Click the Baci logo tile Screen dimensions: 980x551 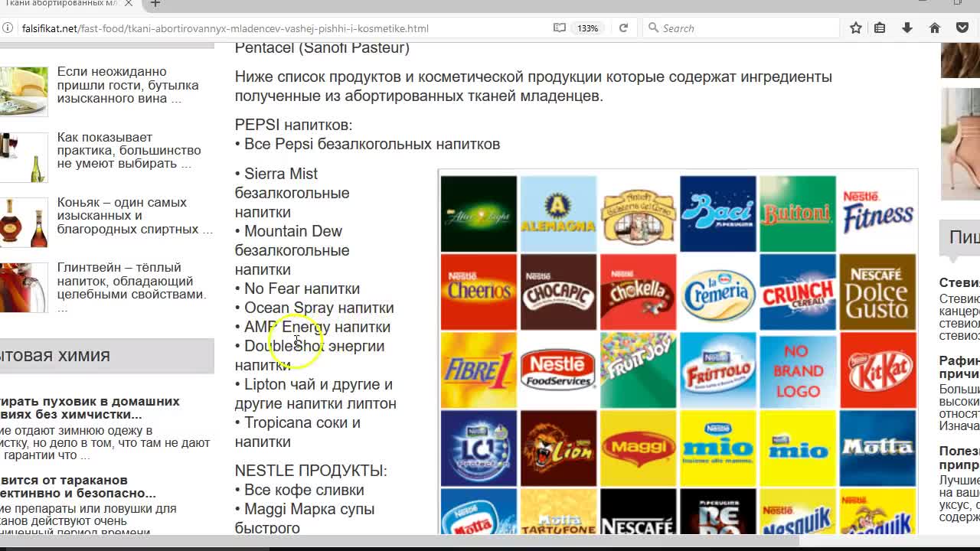click(718, 214)
